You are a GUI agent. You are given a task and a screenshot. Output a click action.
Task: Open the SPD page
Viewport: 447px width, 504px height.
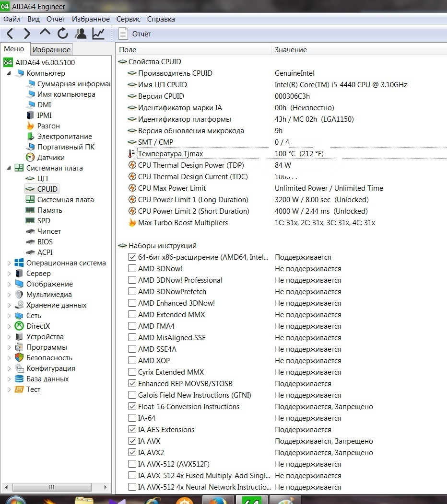pyautogui.click(x=38, y=220)
